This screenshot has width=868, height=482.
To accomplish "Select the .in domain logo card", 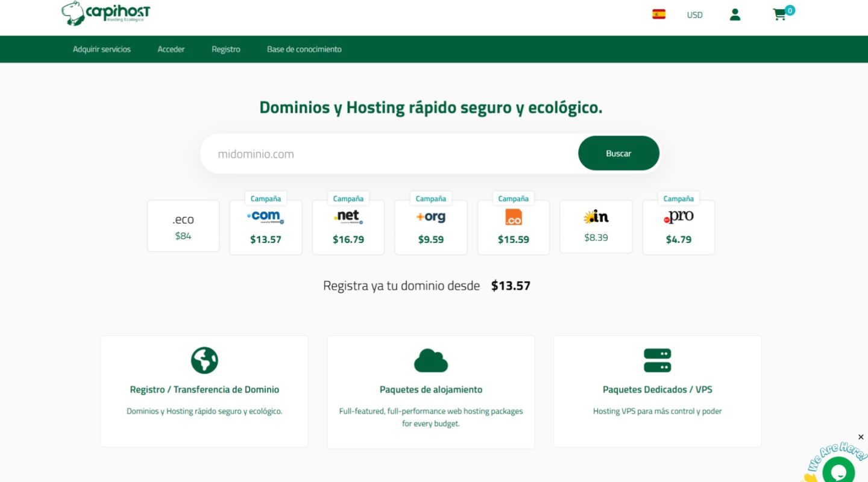I will click(x=596, y=227).
